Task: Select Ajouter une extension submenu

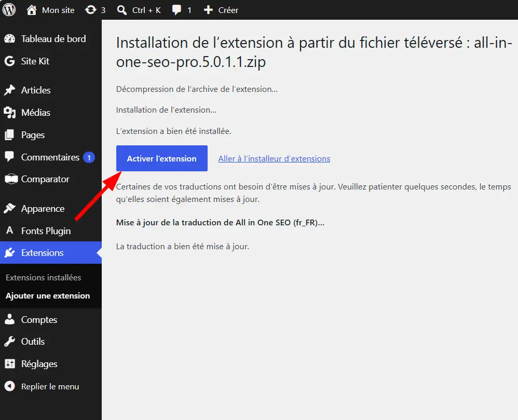Action: click(48, 295)
